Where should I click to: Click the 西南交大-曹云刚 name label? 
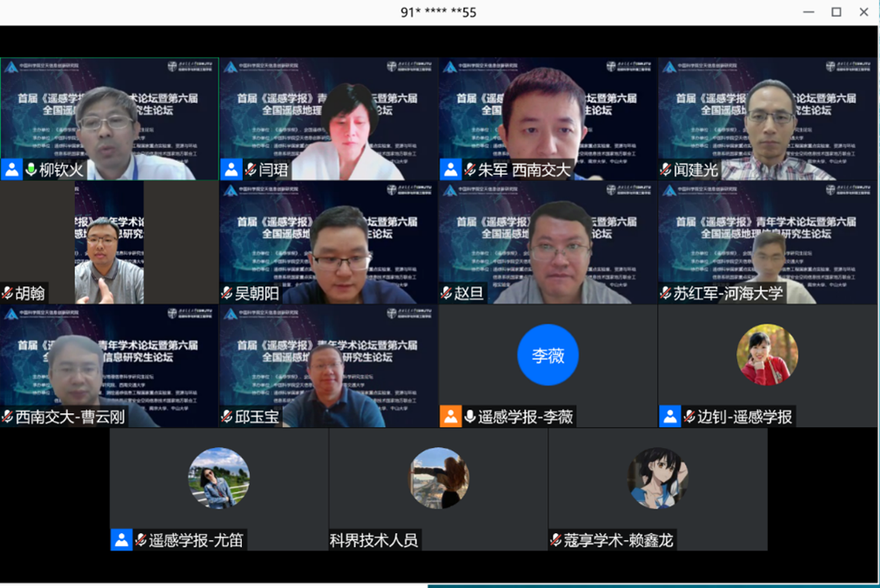[x=71, y=417]
